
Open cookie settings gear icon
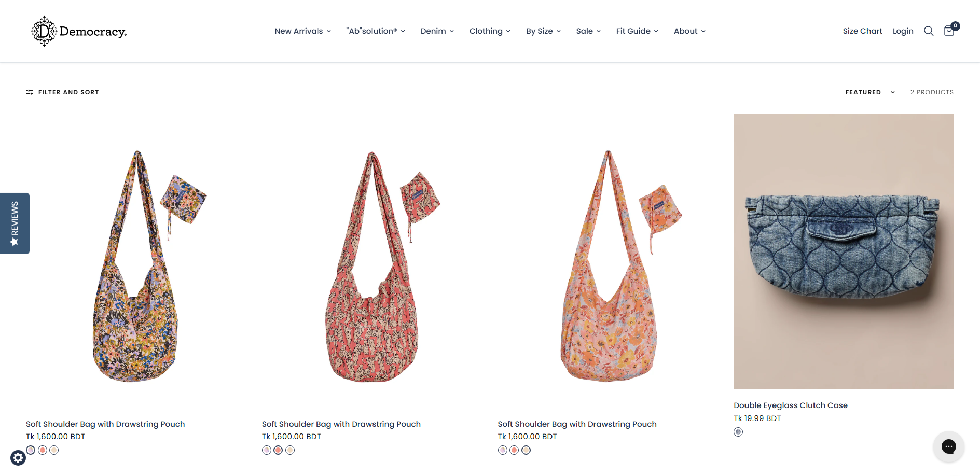point(18,458)
